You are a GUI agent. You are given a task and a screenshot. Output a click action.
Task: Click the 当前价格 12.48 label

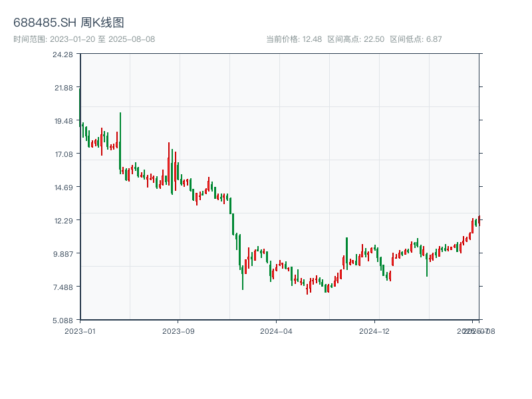pyautogui.click(x=293, y=39)
